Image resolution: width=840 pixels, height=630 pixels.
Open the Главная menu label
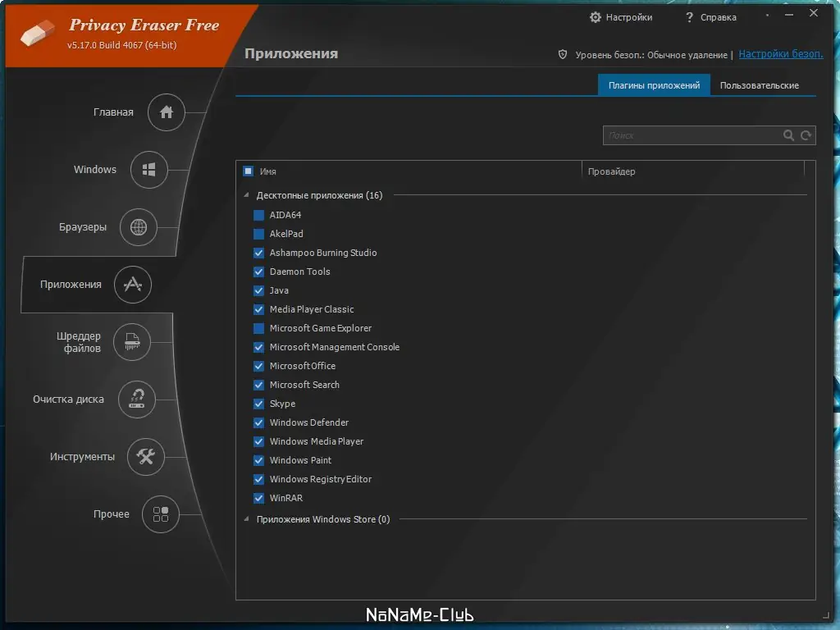(113, 112)
